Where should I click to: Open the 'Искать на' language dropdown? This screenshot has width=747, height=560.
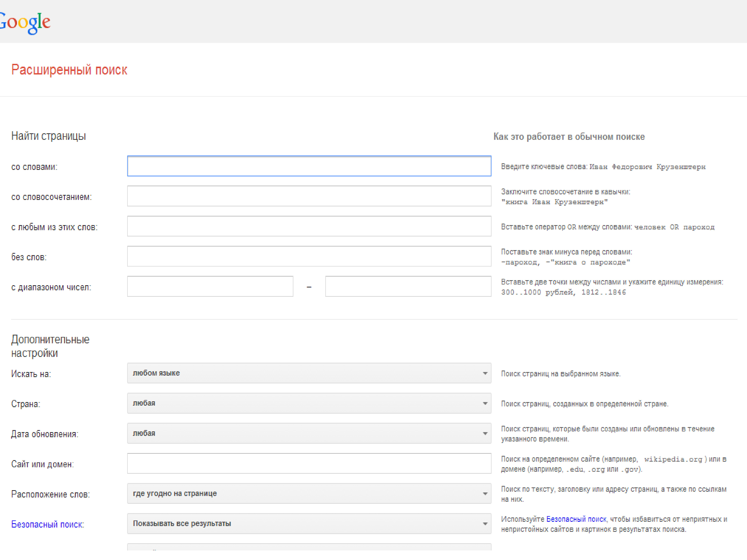(x=309, y=373)
